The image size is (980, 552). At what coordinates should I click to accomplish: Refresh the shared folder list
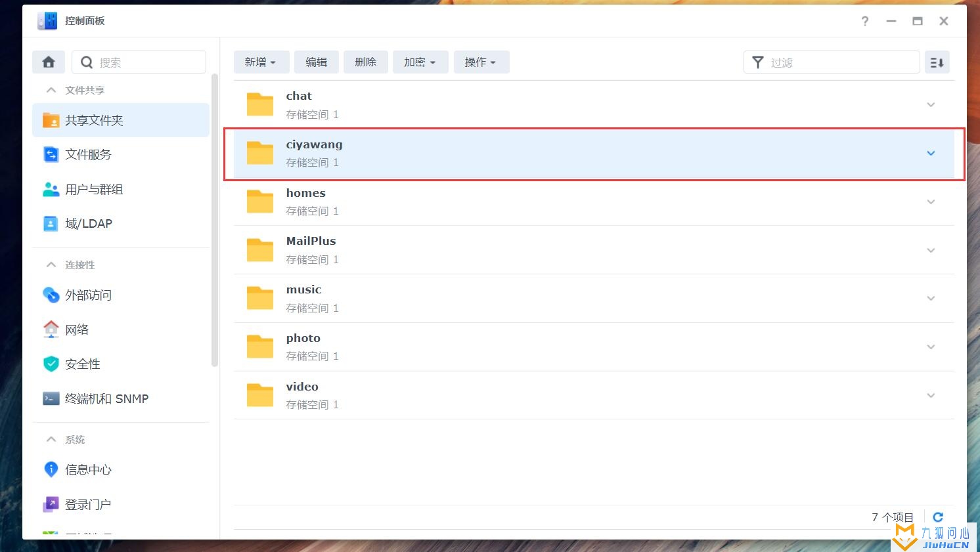click(x=938, y=517)
